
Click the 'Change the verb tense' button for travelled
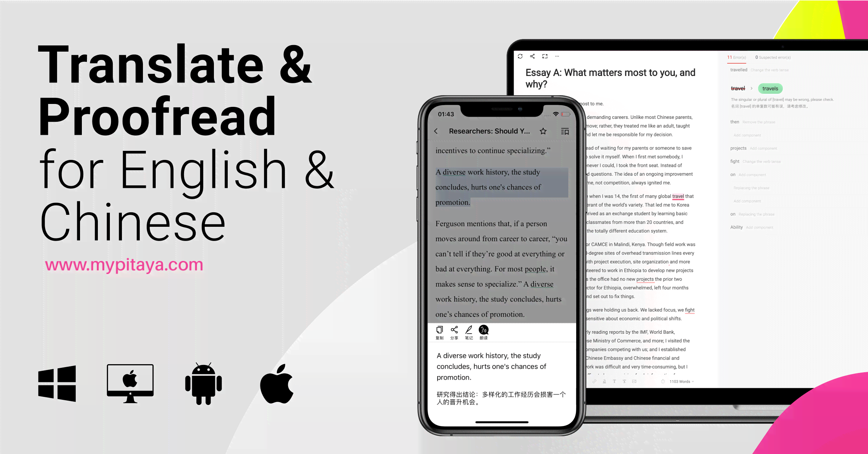click(x=769, y=69)
